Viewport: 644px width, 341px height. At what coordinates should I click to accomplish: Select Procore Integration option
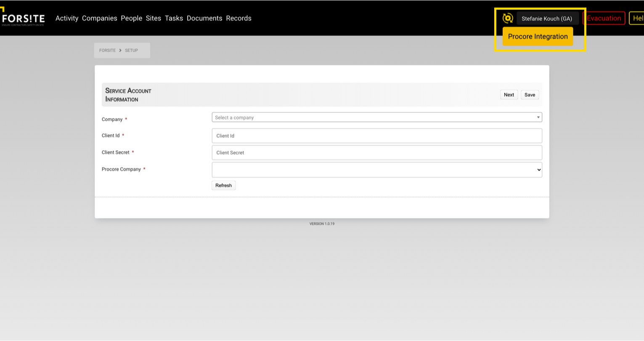point(538,36)
